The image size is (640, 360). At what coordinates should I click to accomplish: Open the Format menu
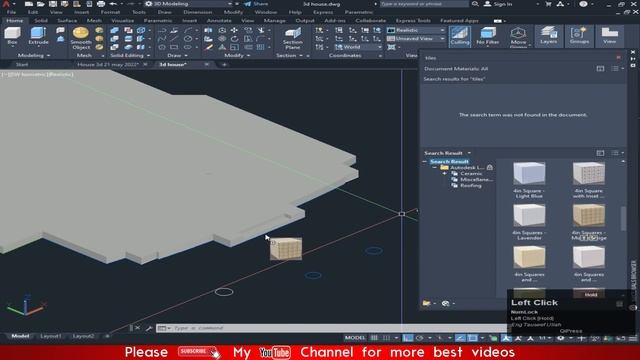click(x=110, y=12)
